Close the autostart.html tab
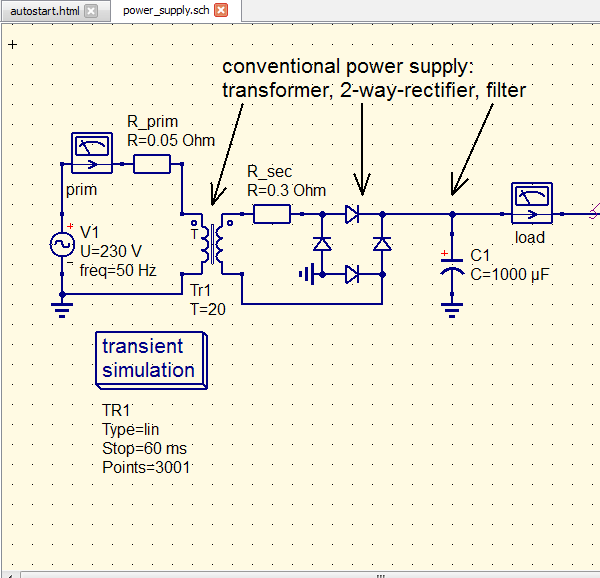Image resolution: width=600 pixels, height=578 pixels. click(x=92, y=11)
